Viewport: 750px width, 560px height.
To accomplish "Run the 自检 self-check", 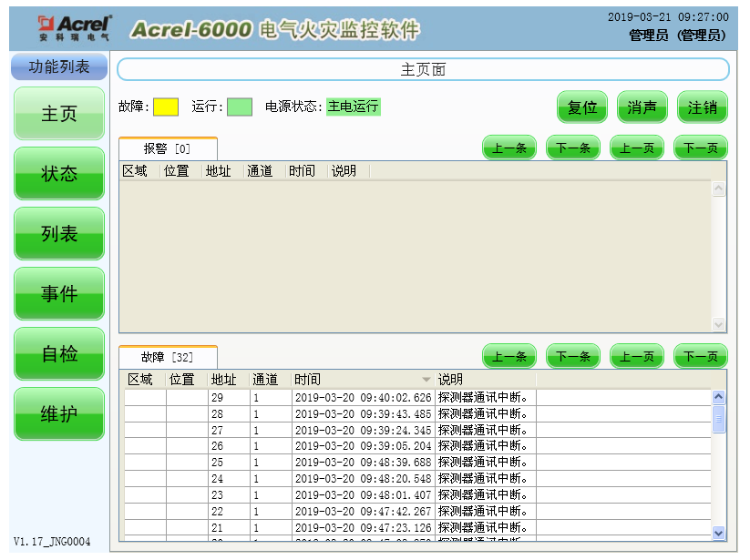I will click(x=59, y=354).
